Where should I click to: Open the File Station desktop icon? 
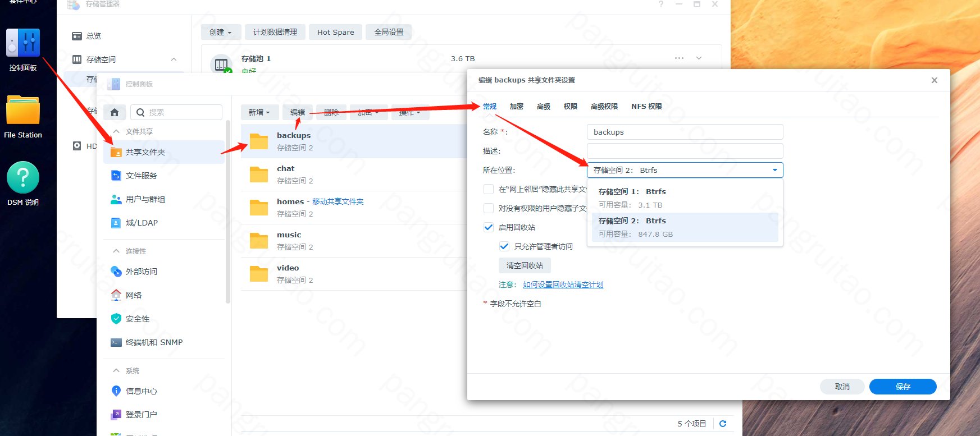click(23, 111)
